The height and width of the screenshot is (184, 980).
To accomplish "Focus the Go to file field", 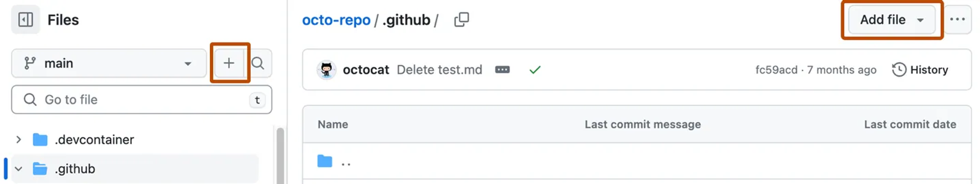I will pyautogui.click(x=142, y=100).
